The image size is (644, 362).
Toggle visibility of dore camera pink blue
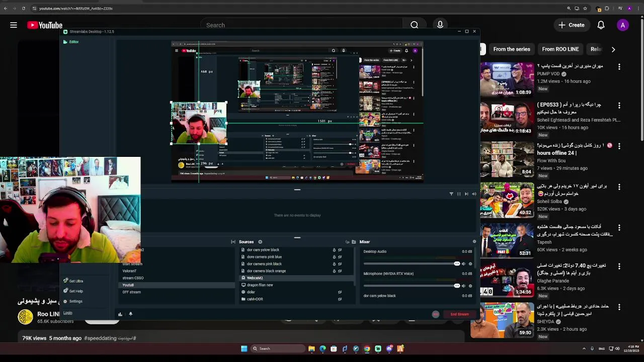(340, 257)
